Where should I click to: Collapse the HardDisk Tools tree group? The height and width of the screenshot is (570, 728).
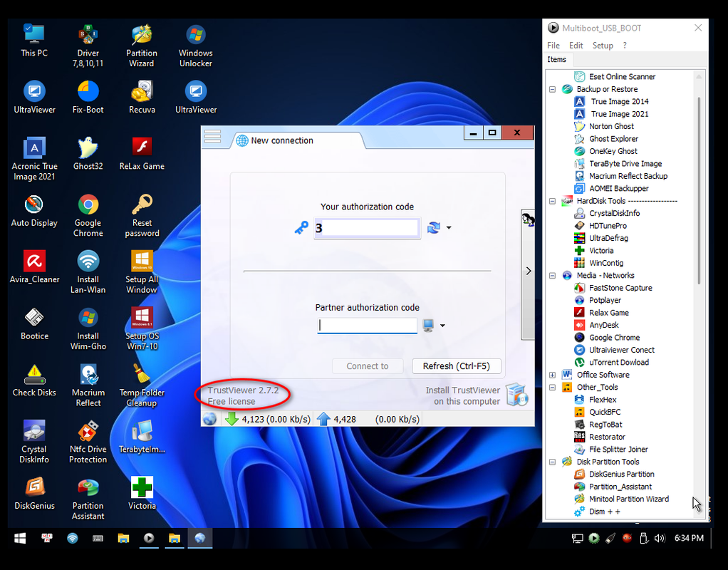point(553,201)
